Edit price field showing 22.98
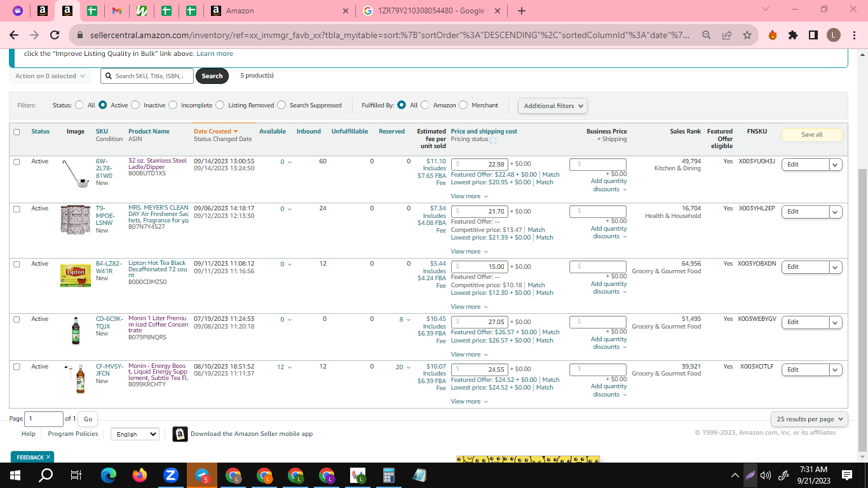868x488 pixels. (479, 164)
